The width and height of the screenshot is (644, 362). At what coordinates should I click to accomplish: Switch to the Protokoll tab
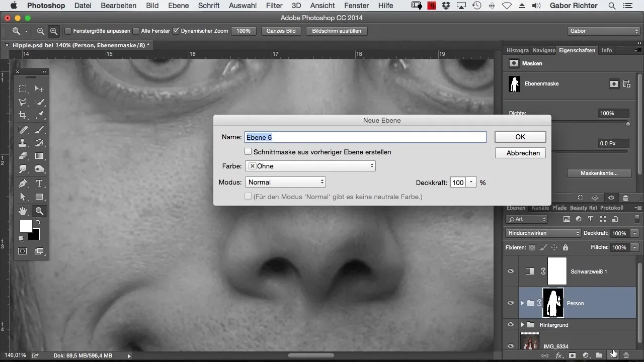[612, 208]
